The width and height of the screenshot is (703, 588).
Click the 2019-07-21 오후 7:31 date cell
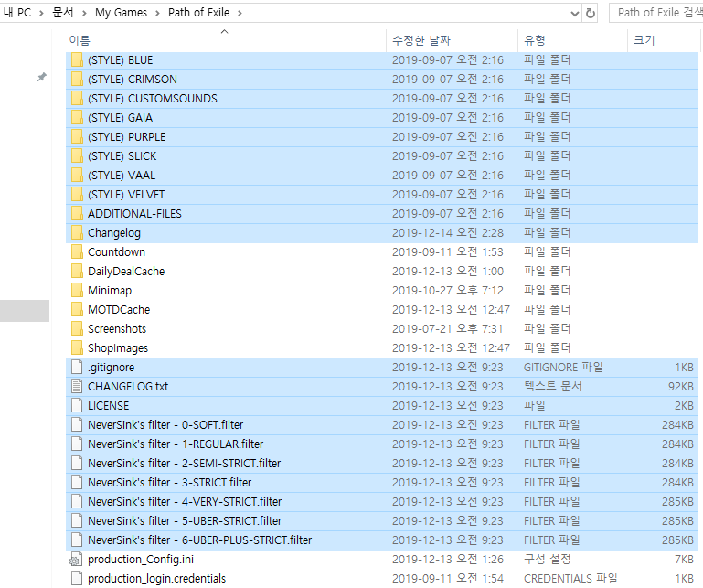click(x=447, y=329)
